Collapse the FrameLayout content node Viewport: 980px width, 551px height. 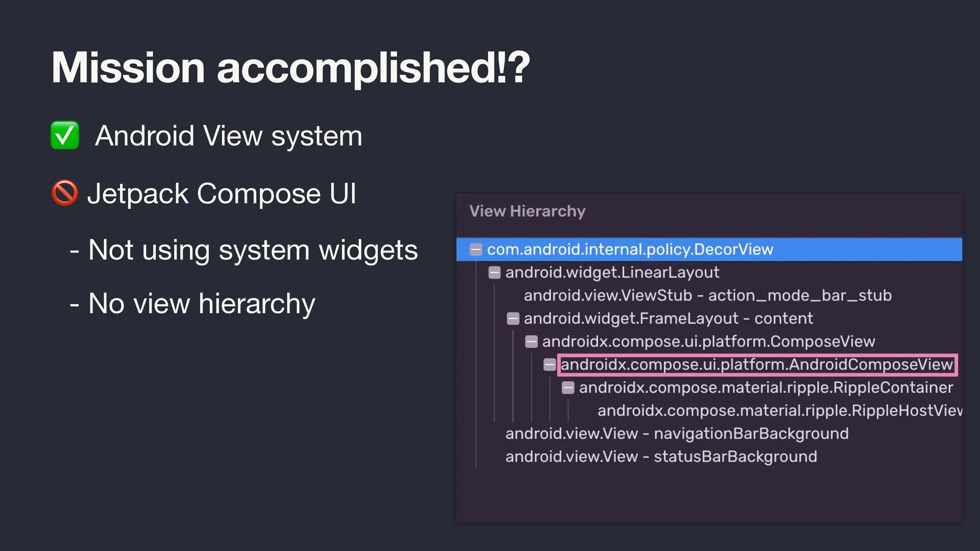click(512, 319)
